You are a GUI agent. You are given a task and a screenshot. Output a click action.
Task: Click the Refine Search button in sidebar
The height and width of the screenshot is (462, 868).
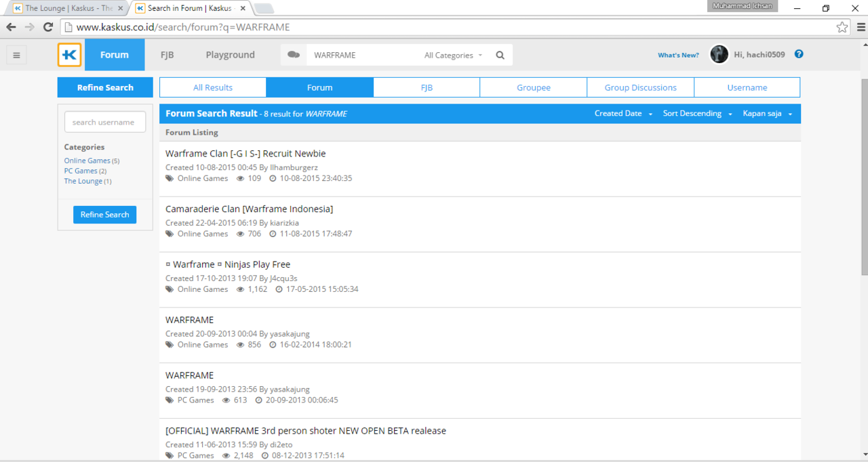(x=105, y=215)
